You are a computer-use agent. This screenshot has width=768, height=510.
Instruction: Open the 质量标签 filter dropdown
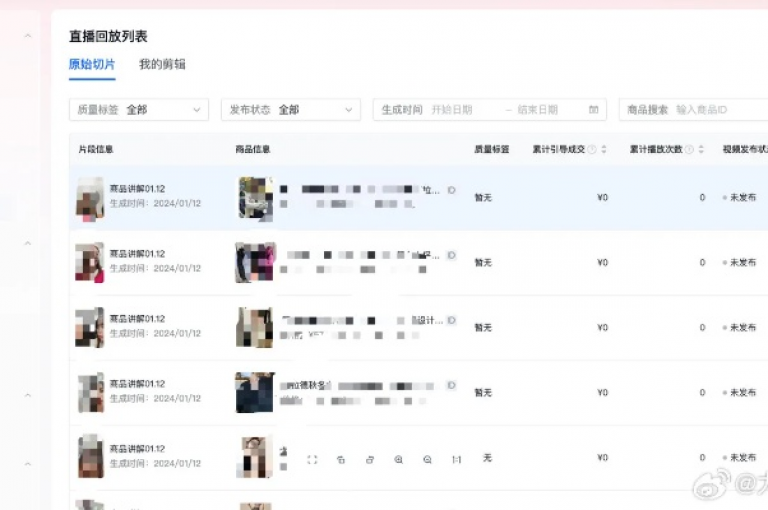point(139,110)
